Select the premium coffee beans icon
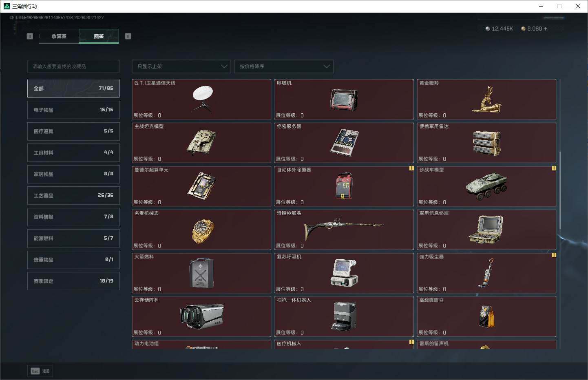Screen dimensions: 588x380 [487, 316]
